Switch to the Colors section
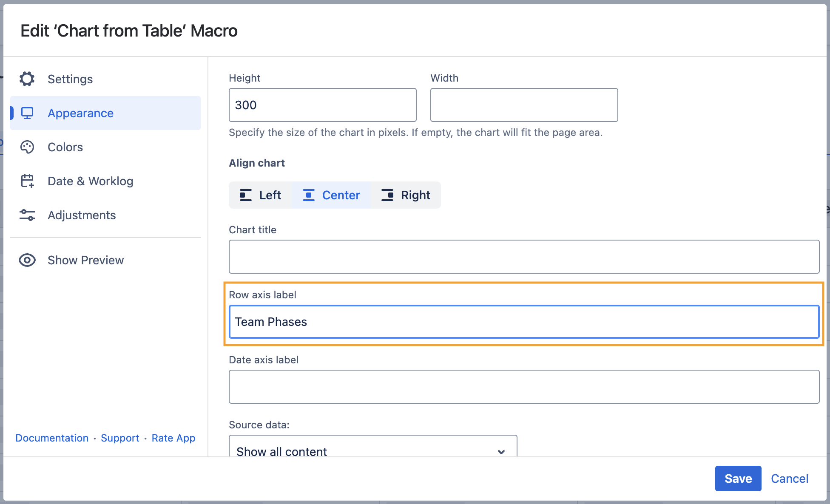830x504 pixels. [x=65, y=147]
